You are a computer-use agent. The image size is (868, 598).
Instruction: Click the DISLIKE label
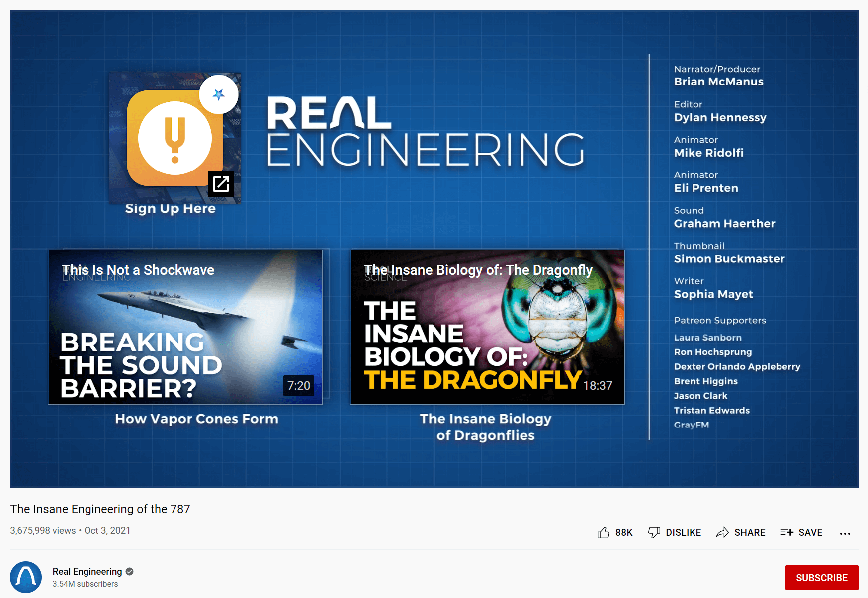click(x=684, y=533)
